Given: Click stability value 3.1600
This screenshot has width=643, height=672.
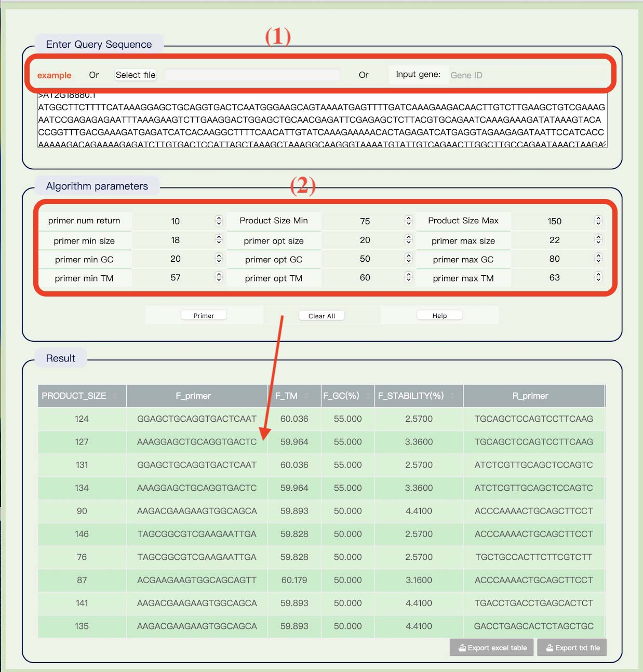Looking at the screenshot, I should point(419,580).
